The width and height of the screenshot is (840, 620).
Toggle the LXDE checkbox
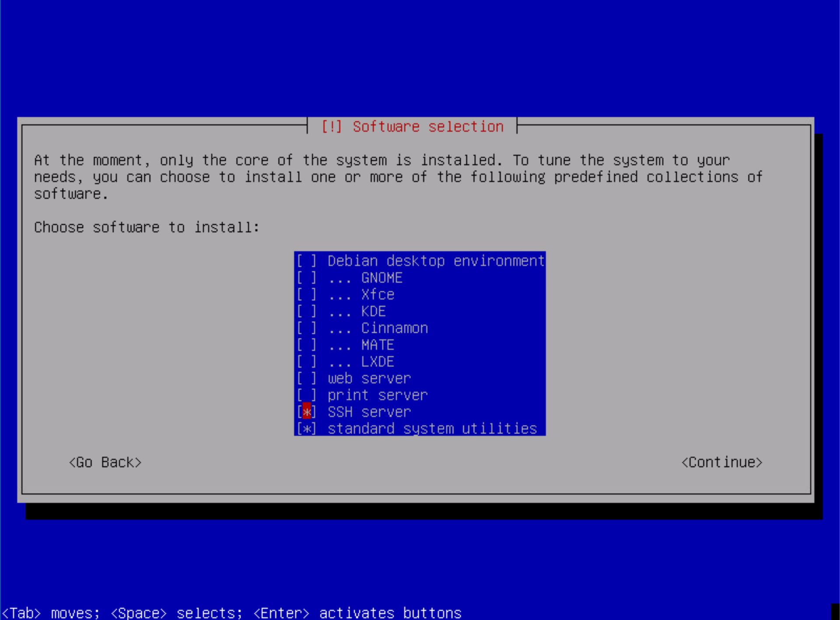pyautogui.click(x=306, y=362)
